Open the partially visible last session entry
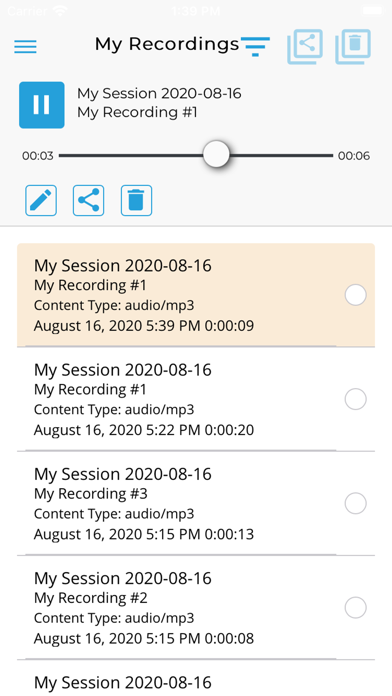The width and height of the screenshot is (392, 696). pos(196,678)
